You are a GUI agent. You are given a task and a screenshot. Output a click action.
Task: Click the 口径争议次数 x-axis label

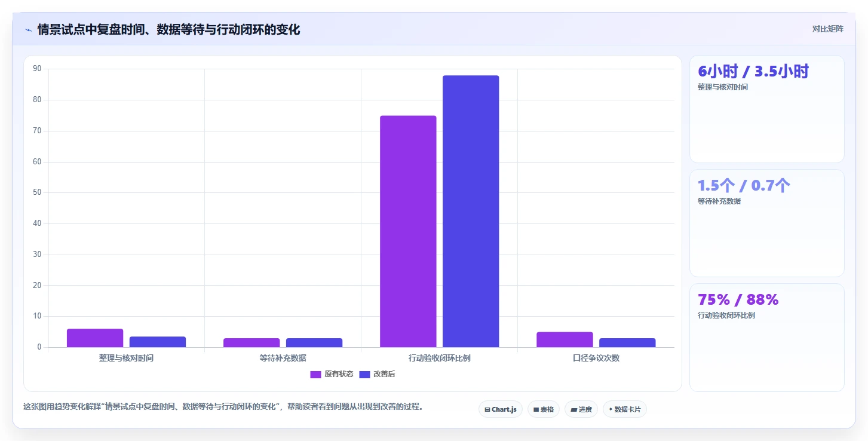596,358
